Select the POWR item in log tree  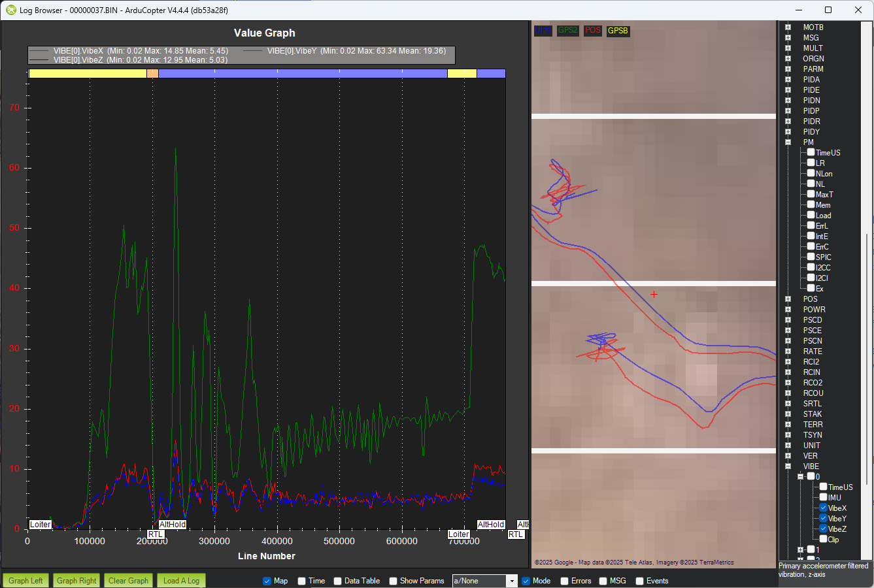coord(814,310)
